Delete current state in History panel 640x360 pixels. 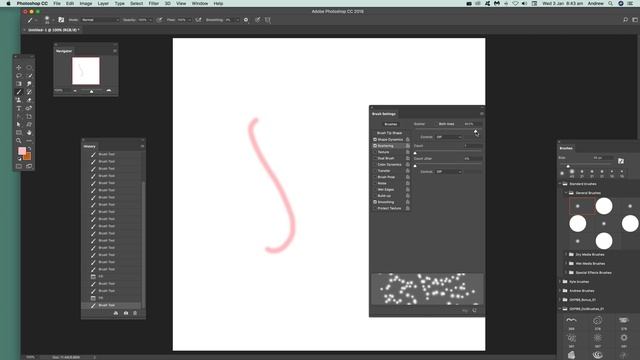(135, 313)
